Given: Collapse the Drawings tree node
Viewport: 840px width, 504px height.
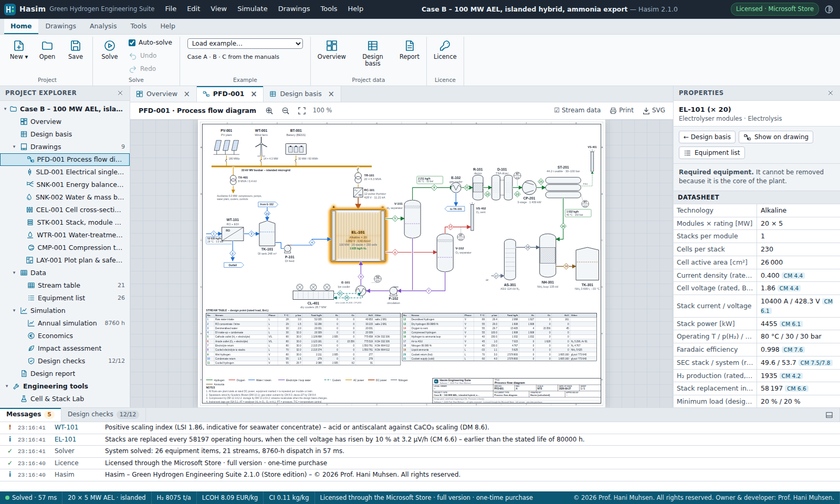Looking at the screenshot, I should 14,147.
